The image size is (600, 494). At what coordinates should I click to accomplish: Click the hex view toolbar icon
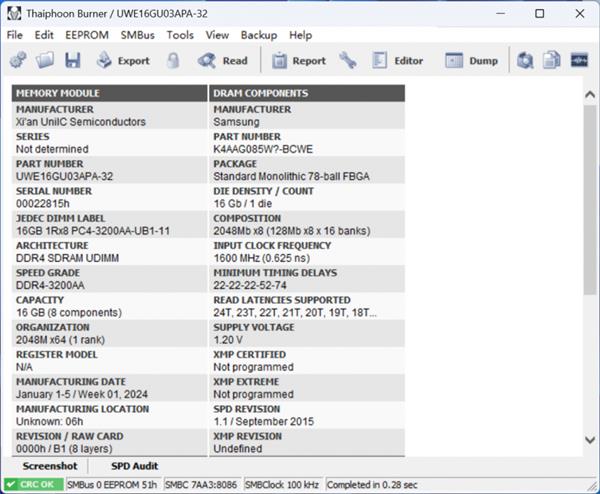pyautogui.click(x=579, y=60)
